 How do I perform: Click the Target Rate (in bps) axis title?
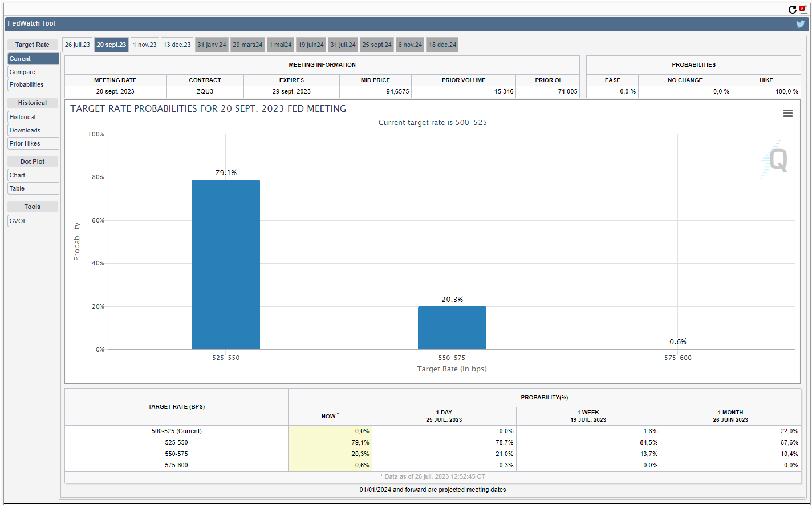tap(452, 369)
